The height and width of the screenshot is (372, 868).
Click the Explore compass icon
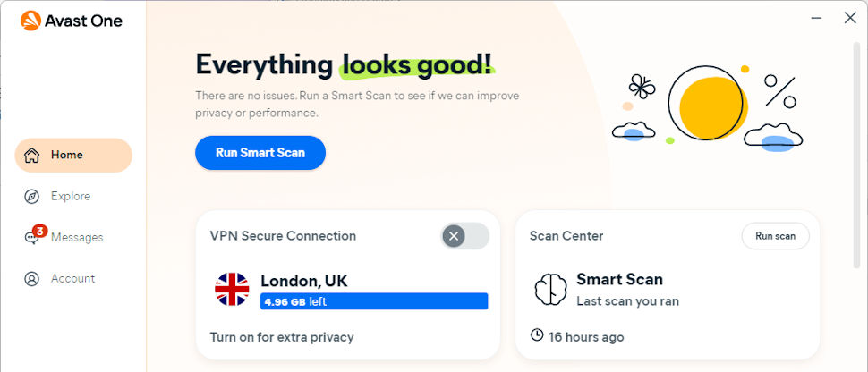[32, 197]
